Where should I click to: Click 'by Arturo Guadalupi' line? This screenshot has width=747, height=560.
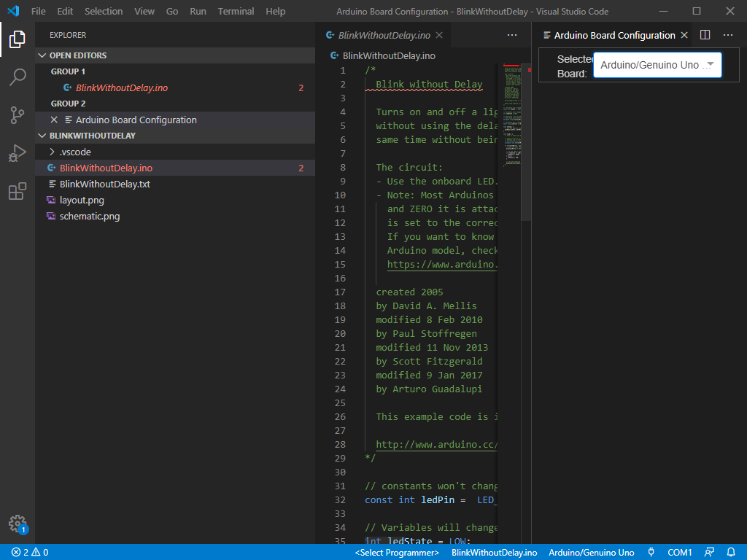(429, 389)
